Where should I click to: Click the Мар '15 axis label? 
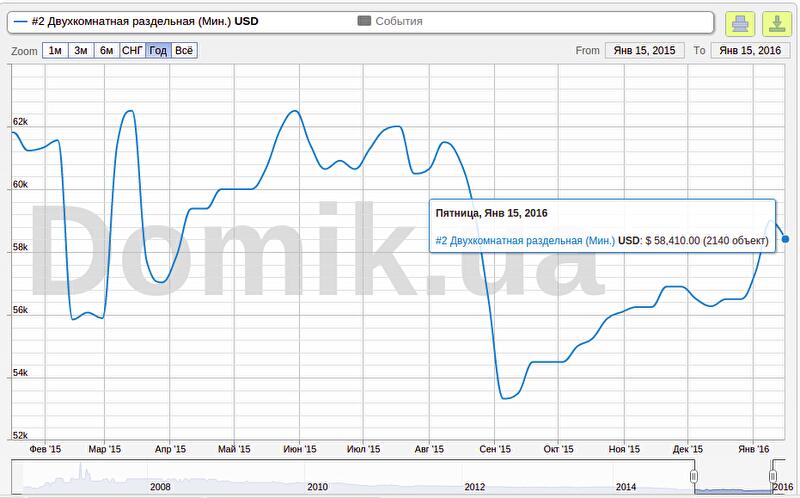[x=105, y=449]
